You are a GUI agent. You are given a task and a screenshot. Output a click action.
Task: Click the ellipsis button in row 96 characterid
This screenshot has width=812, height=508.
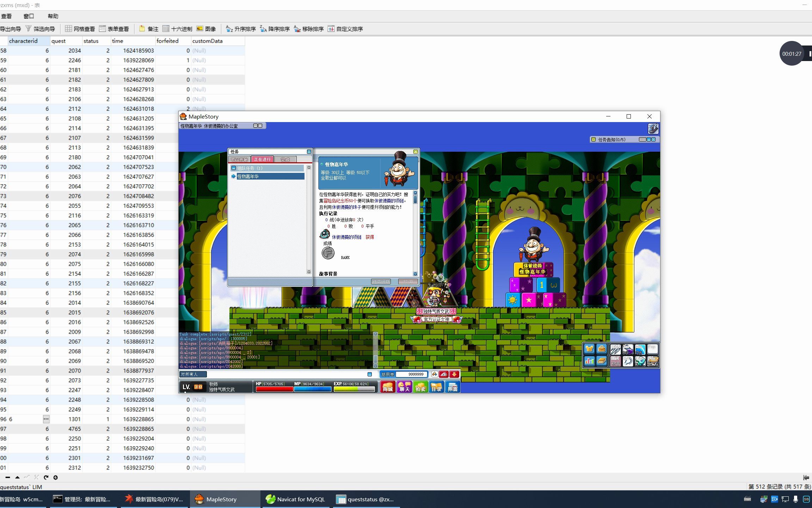point(46,419)
